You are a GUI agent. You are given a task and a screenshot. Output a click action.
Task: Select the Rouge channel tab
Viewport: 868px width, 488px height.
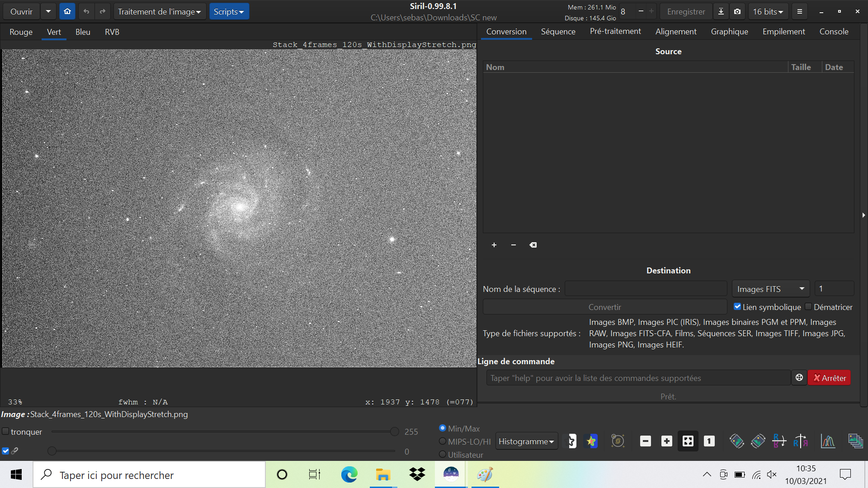point(21,32)
